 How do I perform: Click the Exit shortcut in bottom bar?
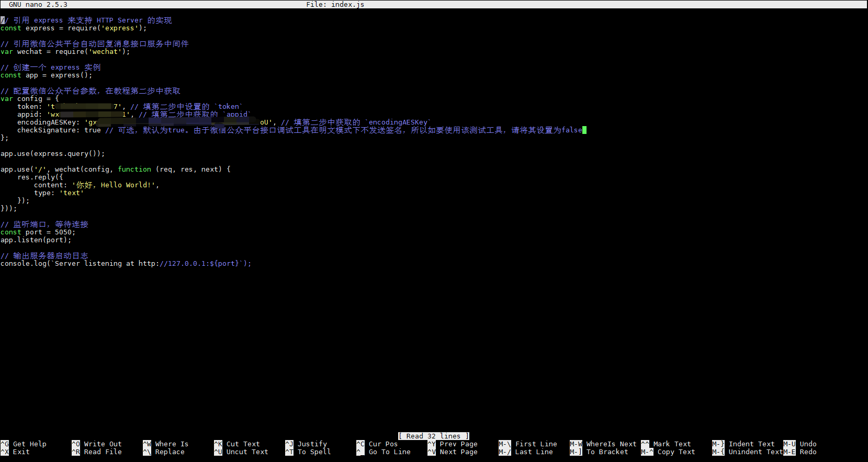tap(21, 452)
